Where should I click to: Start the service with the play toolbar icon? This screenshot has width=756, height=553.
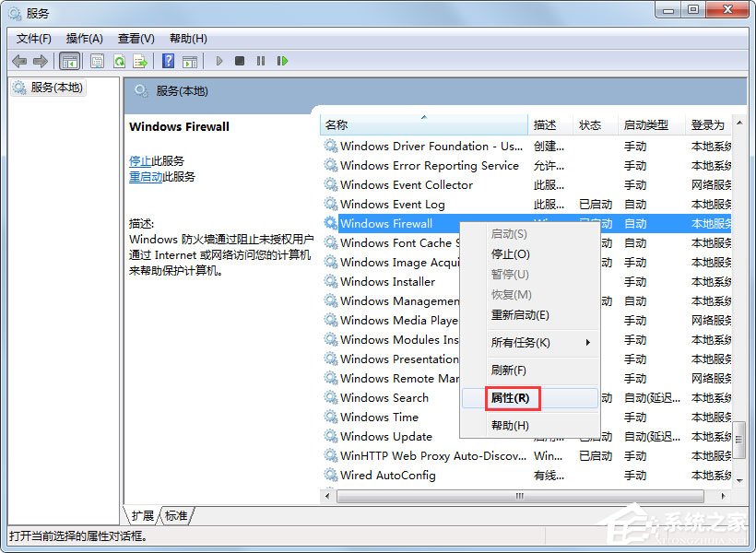coord(218,61)
